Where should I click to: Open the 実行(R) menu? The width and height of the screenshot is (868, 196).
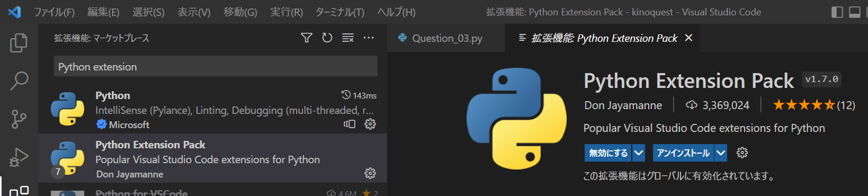287,12
